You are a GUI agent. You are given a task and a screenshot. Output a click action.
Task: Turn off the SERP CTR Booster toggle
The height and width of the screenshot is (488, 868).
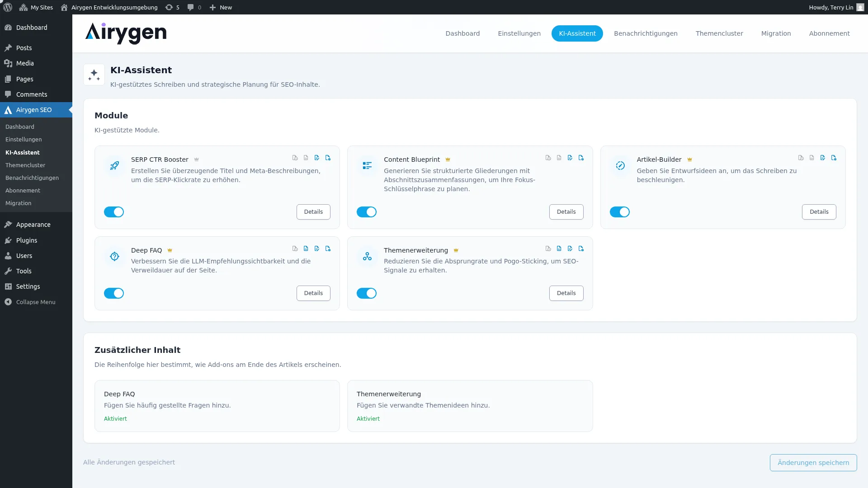114,212
